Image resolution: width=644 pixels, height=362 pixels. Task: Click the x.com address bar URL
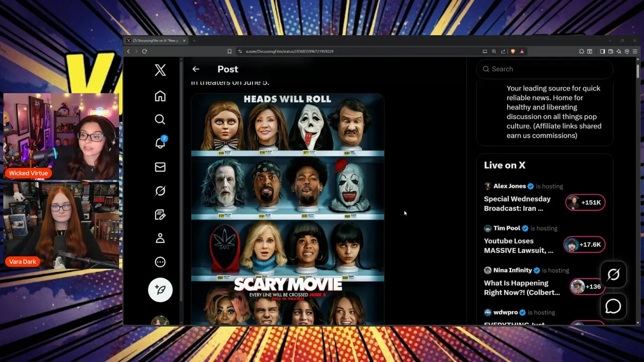coord(289,51)
